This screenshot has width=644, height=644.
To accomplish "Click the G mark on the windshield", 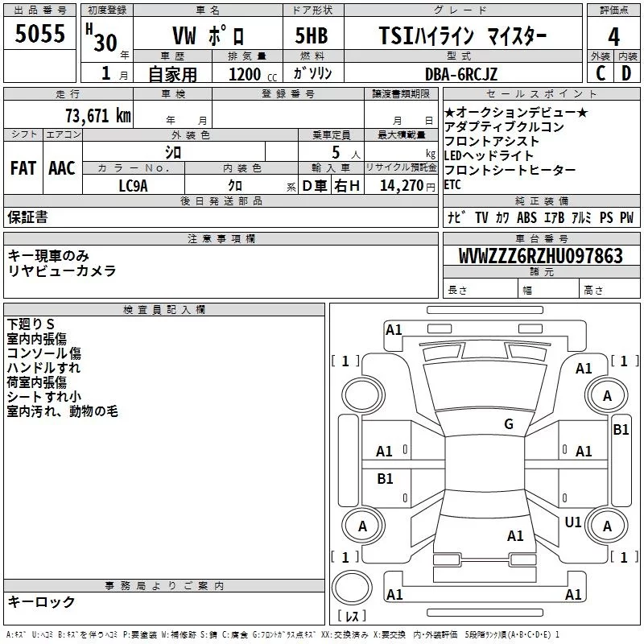I will [509, 423].
